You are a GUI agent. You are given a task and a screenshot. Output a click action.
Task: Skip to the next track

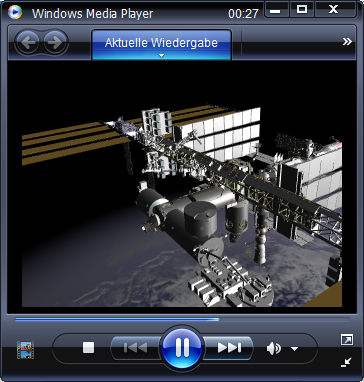tap(229, 348)
